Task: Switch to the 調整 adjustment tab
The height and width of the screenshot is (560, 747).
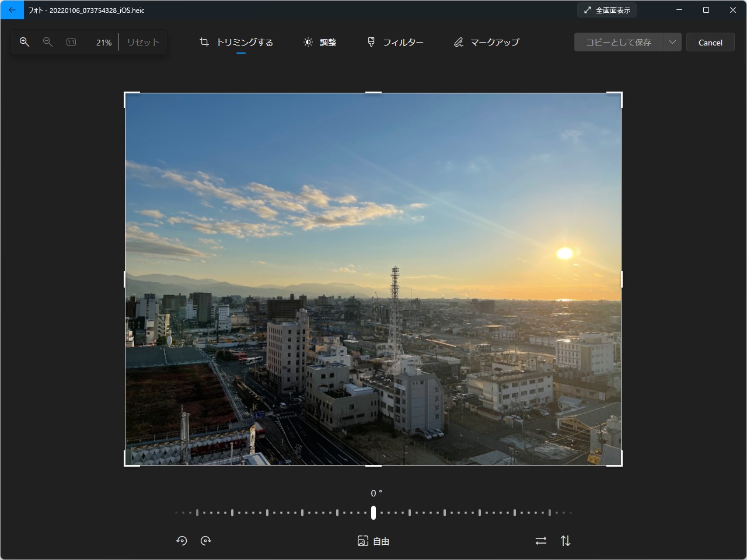Action: 320,42
